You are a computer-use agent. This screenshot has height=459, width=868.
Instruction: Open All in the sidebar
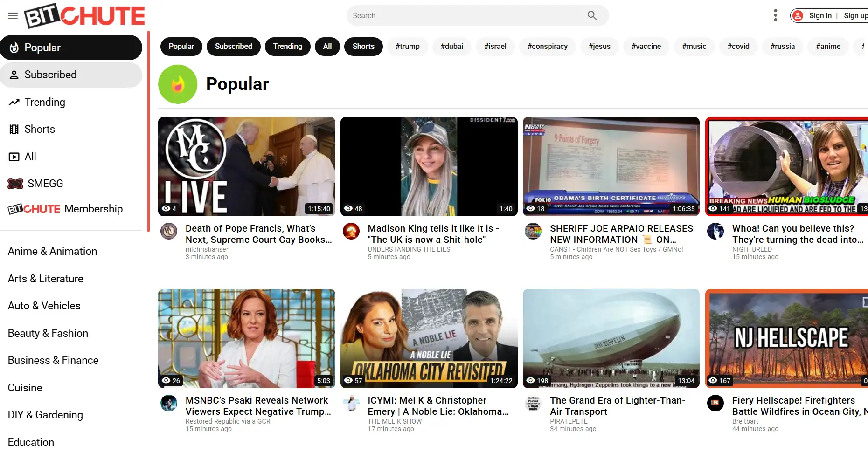click(x=71, y=157)
